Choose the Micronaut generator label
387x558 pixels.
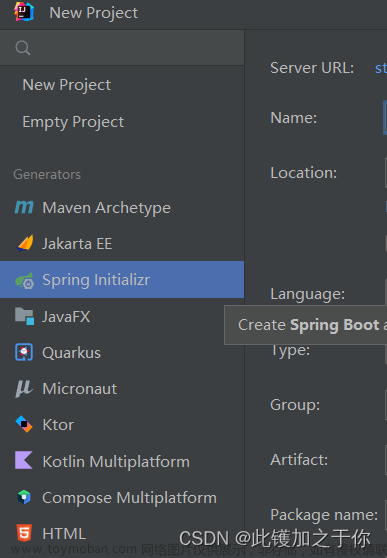click(x=80, y=389)
